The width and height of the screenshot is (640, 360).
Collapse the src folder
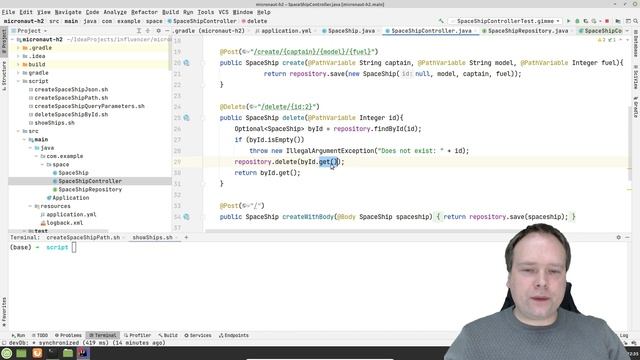(18, 131)
